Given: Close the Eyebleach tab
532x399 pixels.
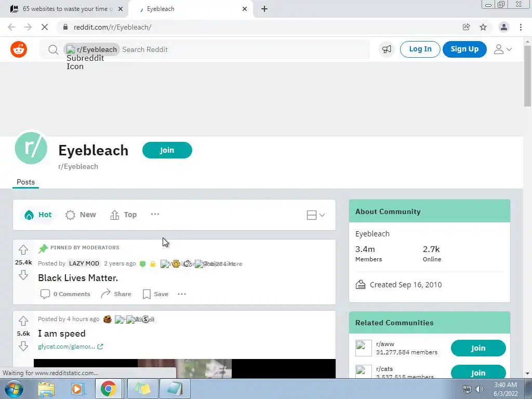Looking at the screenshot, I should tap(245, 9).
